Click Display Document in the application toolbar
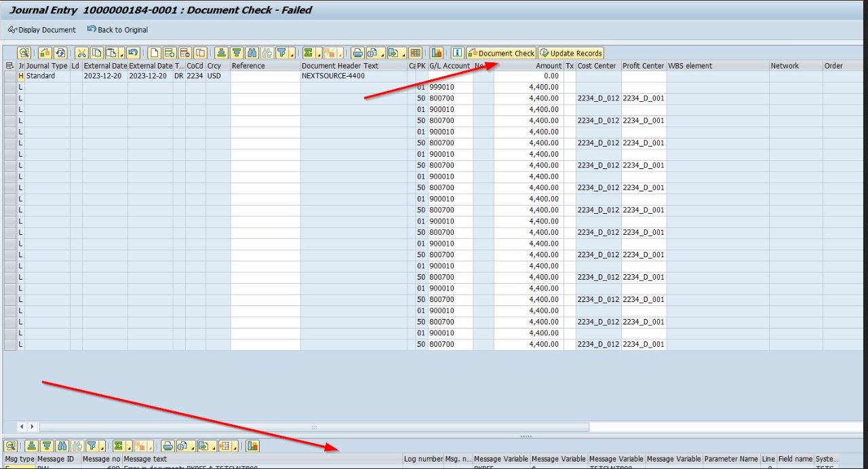The height and width of the screenshot is (469, 868). [42, 30]
